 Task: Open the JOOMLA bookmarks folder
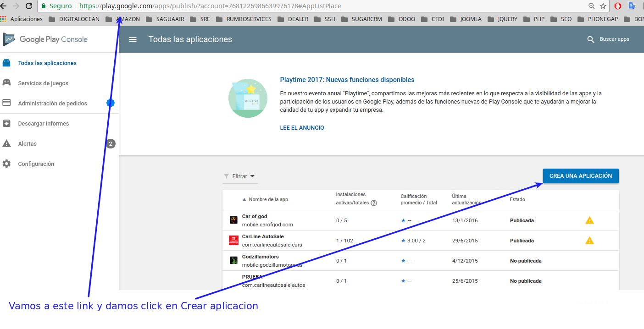[x=466, y=19]
